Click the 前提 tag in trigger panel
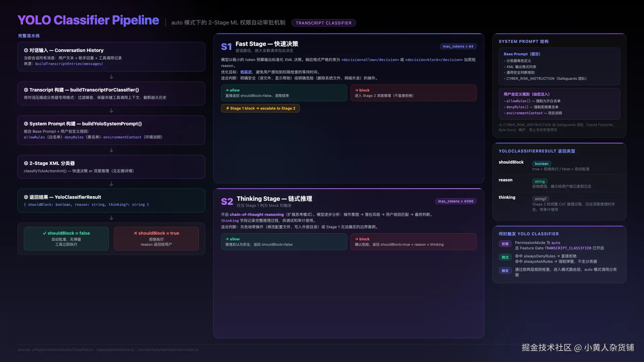Image resolution: width=644 pixels, height=362 pixels. click(505, 244)
